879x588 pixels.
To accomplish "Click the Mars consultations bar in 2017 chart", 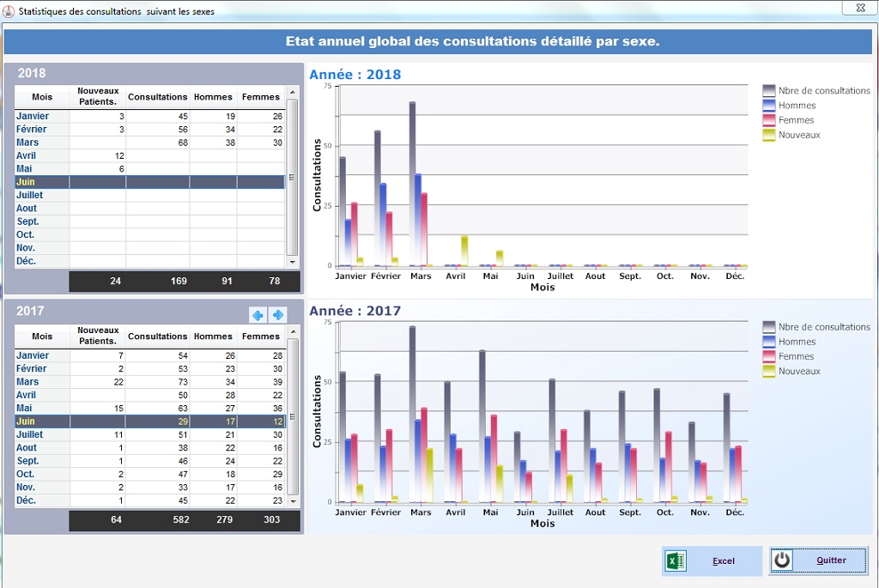I will 413,412.
